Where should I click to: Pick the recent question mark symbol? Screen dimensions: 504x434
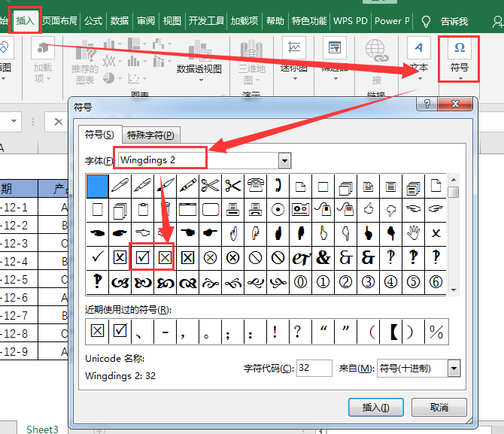pyautogui.click(x=297, y=331)
